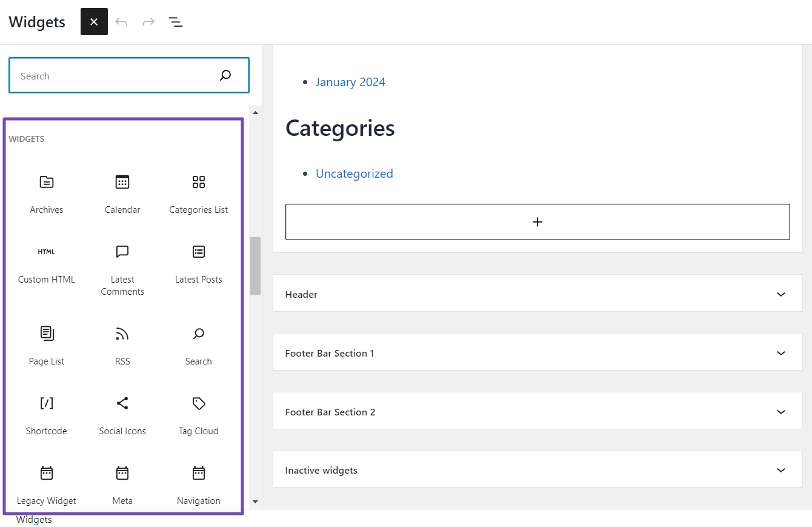Add a Custom HTML widget
This screenshot has height=527, width=812.
coord(47,264)
